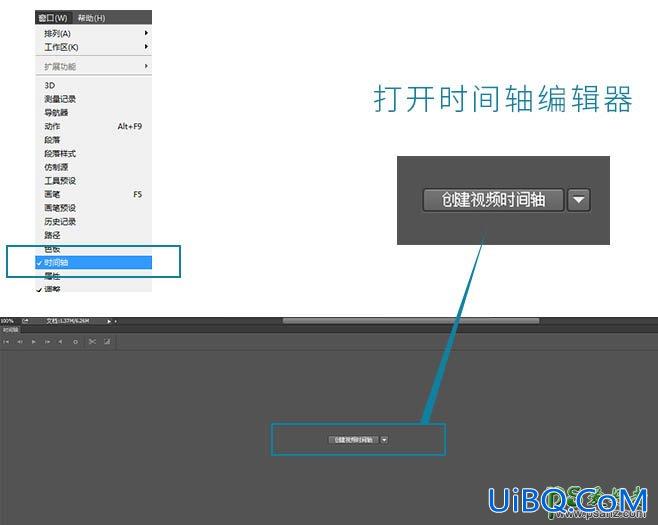Choose 色板 from the menu
This screenshot has height=525, width=658.
pos(94,249)
